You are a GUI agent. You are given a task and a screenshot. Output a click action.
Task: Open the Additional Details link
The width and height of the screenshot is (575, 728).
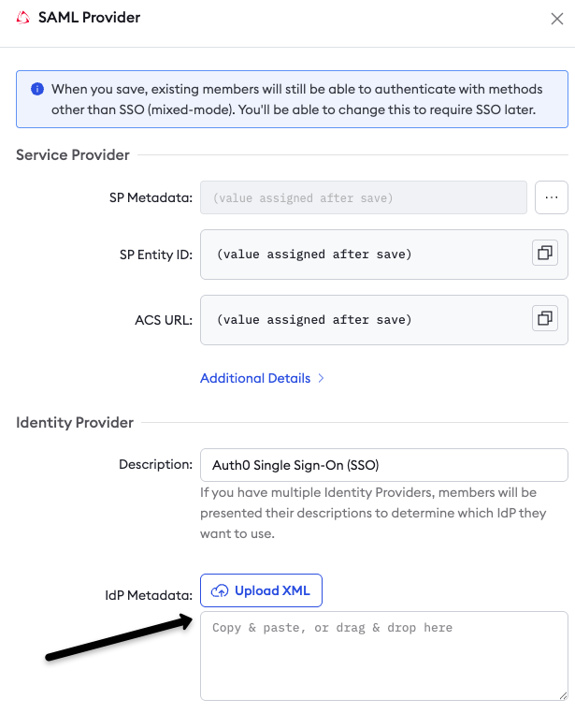(x=255, y=378)
